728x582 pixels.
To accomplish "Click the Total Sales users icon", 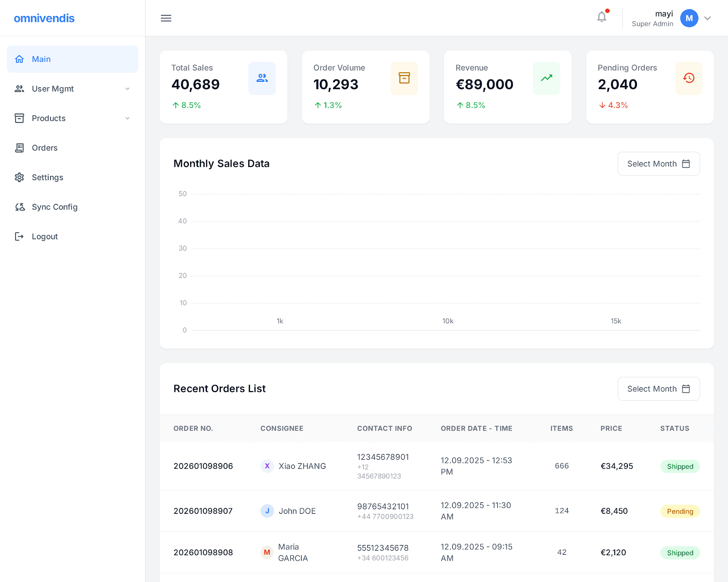I will pyautogui.click(x=262, y=78).
